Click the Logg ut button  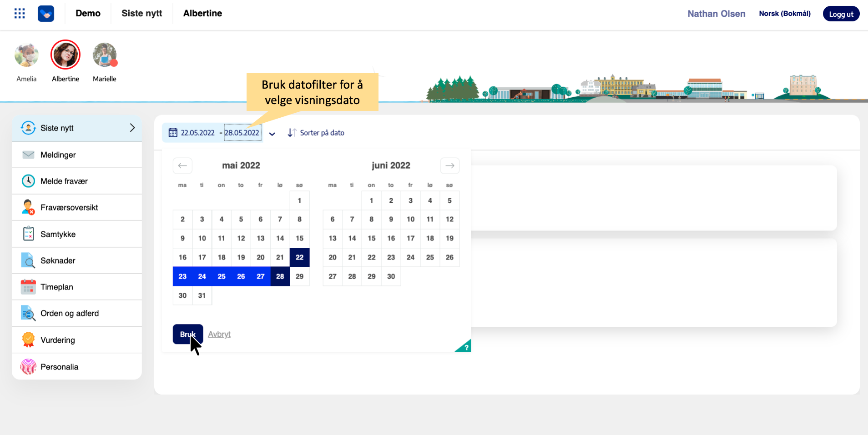click(841, 14)
